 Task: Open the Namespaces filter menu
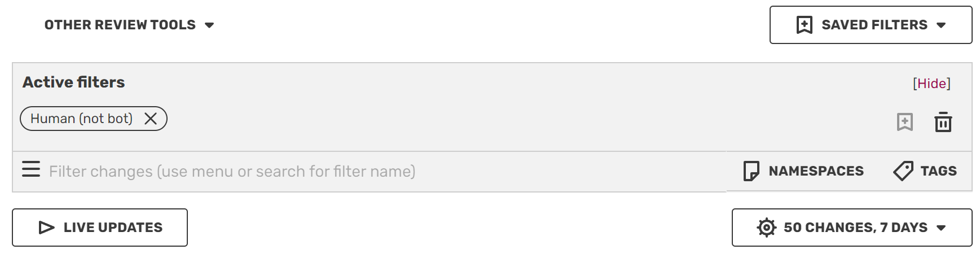point(815,171)
